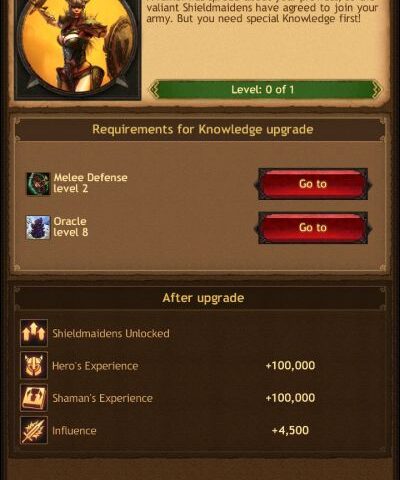
Task: Click the Influence +4,500 value
Action: 290,430
